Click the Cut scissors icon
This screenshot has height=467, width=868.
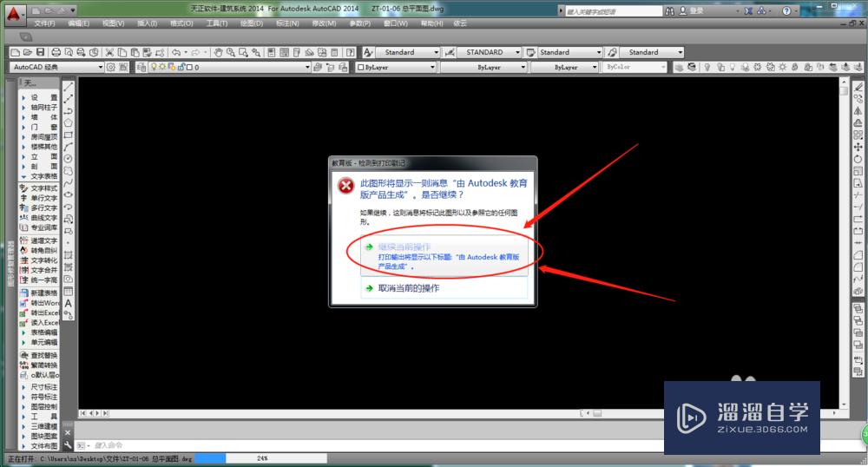(109, 52)
